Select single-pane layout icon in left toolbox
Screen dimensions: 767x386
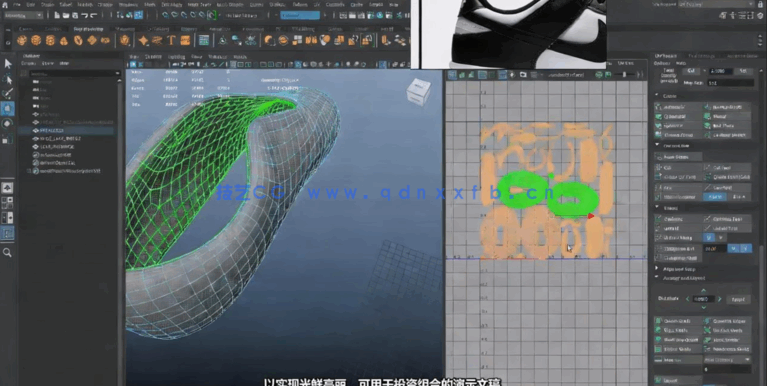[8, 188]
